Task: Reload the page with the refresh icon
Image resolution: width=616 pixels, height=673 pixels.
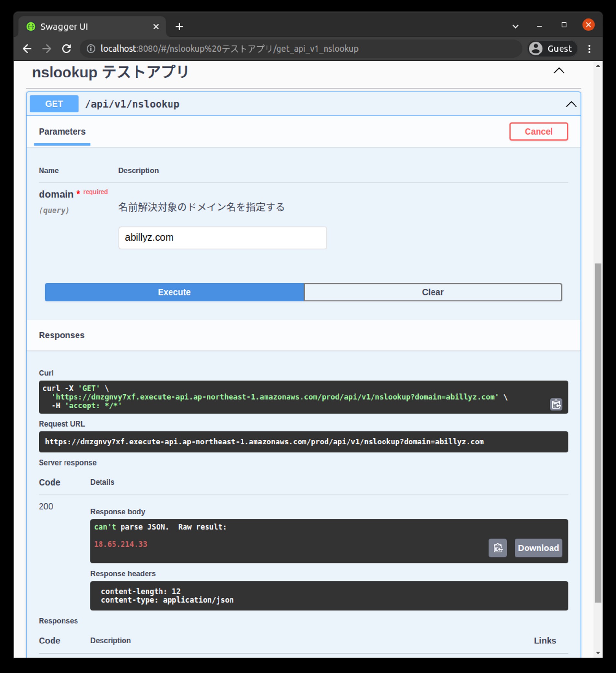Action: click(x=66, y=49)
